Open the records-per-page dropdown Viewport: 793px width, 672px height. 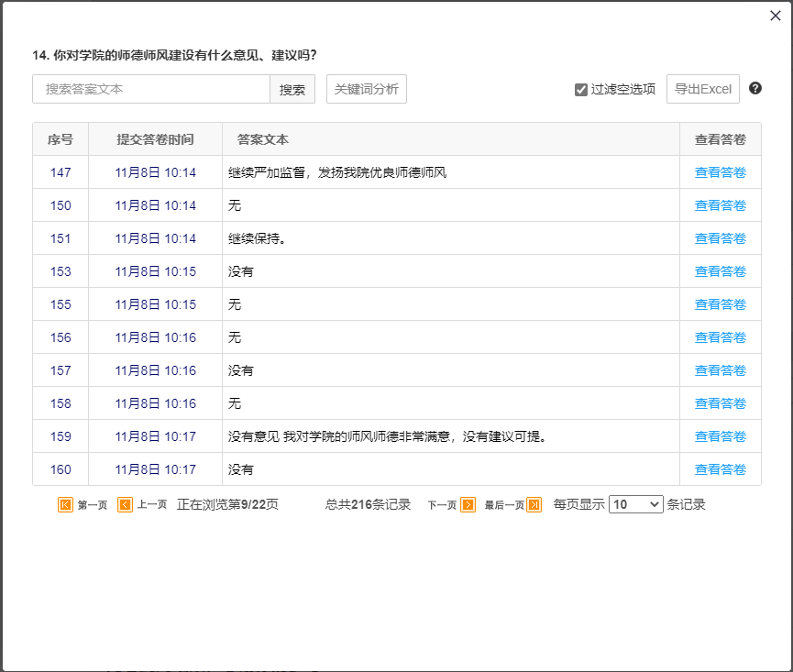point(635,504)
